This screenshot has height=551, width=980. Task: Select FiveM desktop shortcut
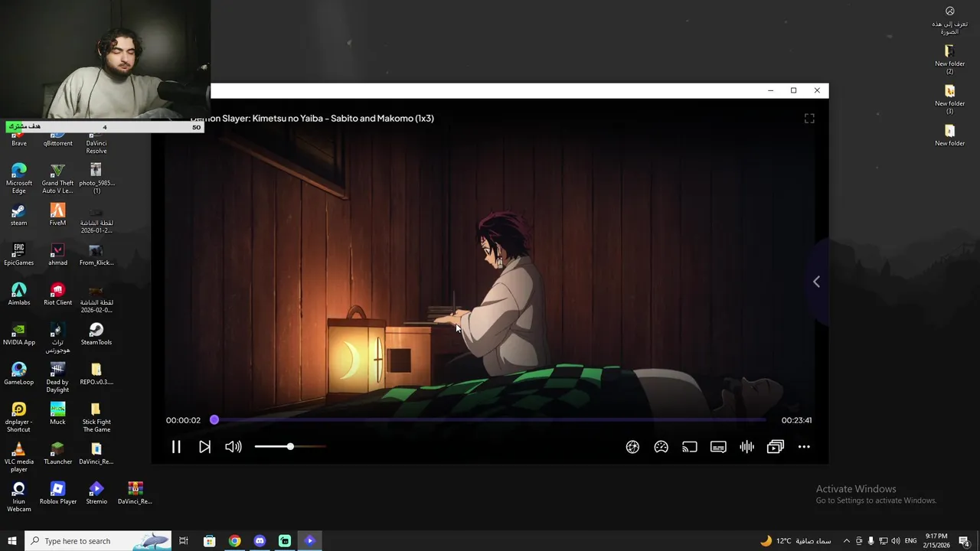57,214
